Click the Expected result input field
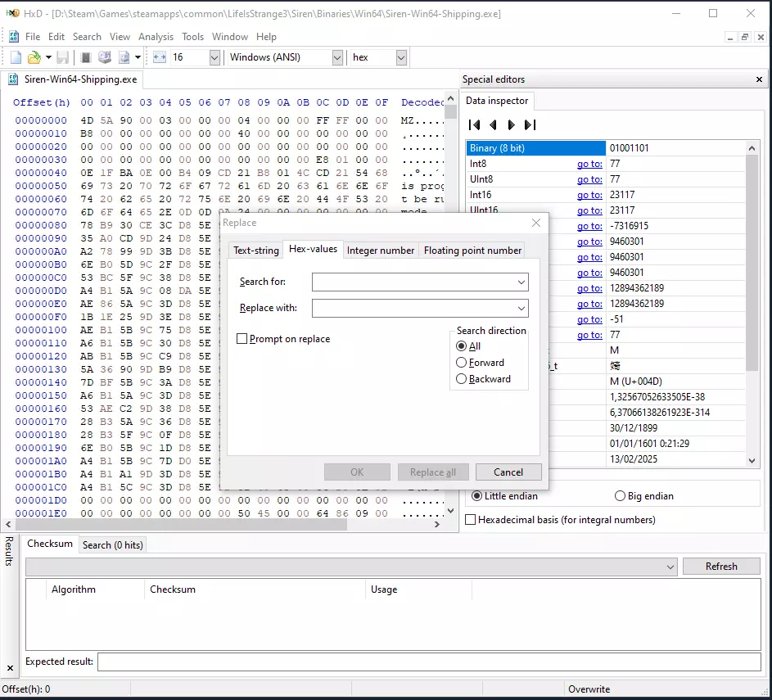The height and width of the screenshot is (700, 772). [428, 662]
